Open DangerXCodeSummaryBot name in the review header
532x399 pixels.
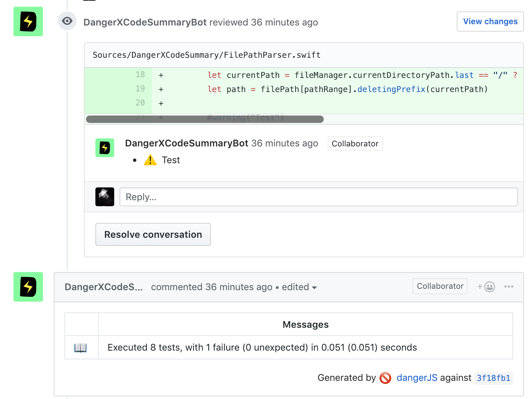pyautogui.click(x=145, y=22)
